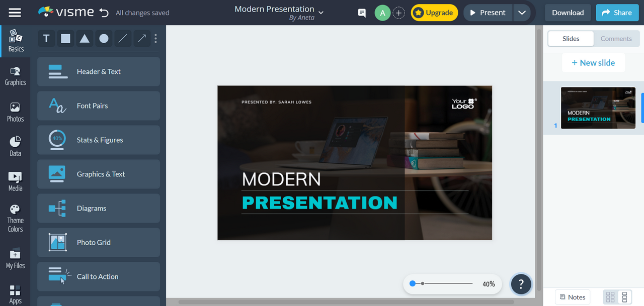This screenshot has height=306, width=644.
Task: Click the user avatar 'A'
Action: tap(382, 13)
